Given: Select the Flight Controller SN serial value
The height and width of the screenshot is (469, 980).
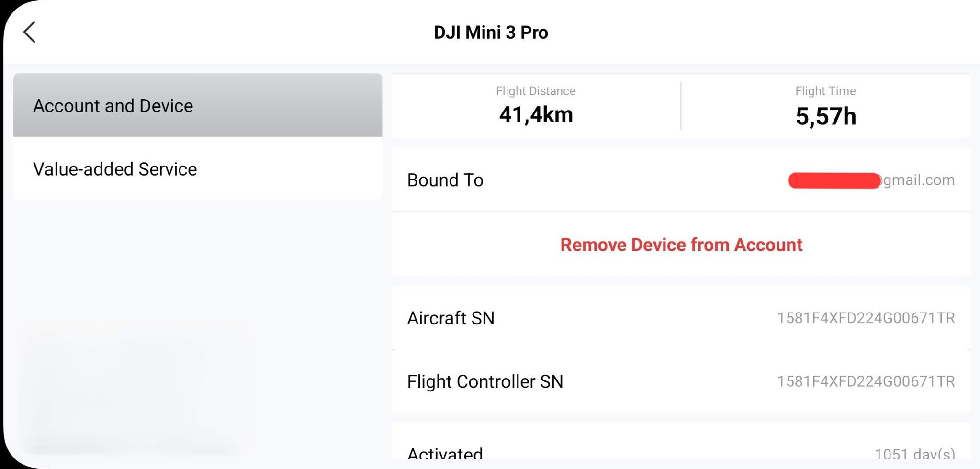Looking at the screenshot, I should (866, 381).
